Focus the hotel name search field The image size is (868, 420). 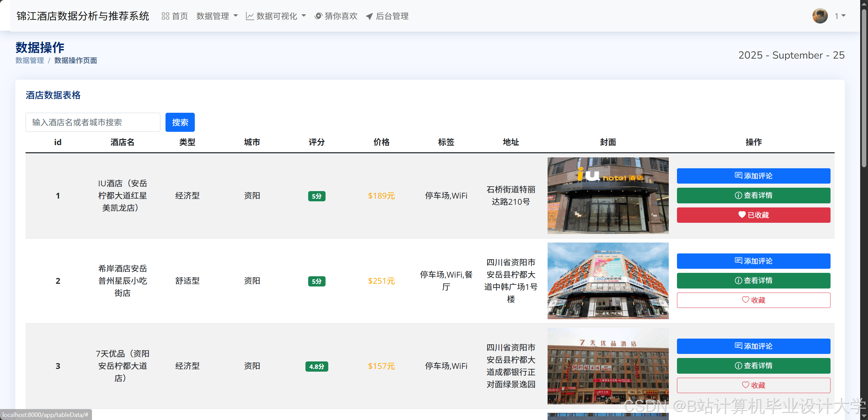click(93, 122)
